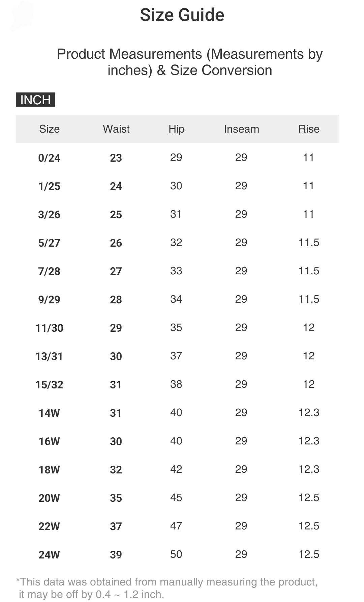The width and height of the screenshot is (364, 602).
Task: Select the 0/24 size row label
Action: point(49,158)
